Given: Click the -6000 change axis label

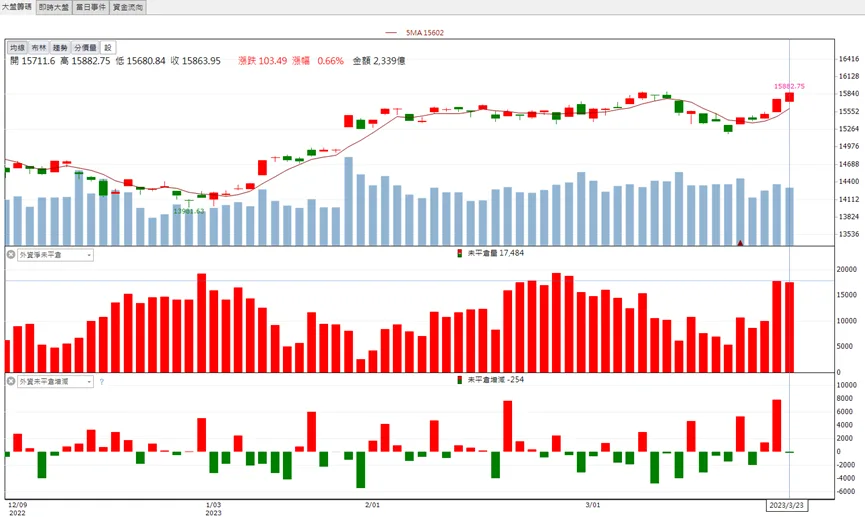Looking at the screenshot, I should [846, 491].
